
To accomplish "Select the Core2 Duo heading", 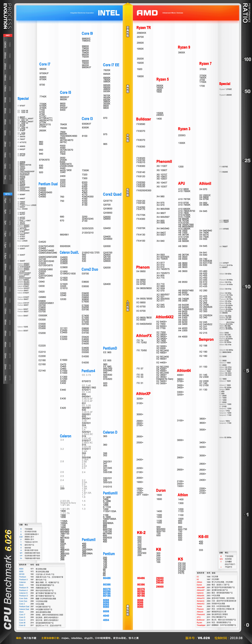I will point(90,269).
